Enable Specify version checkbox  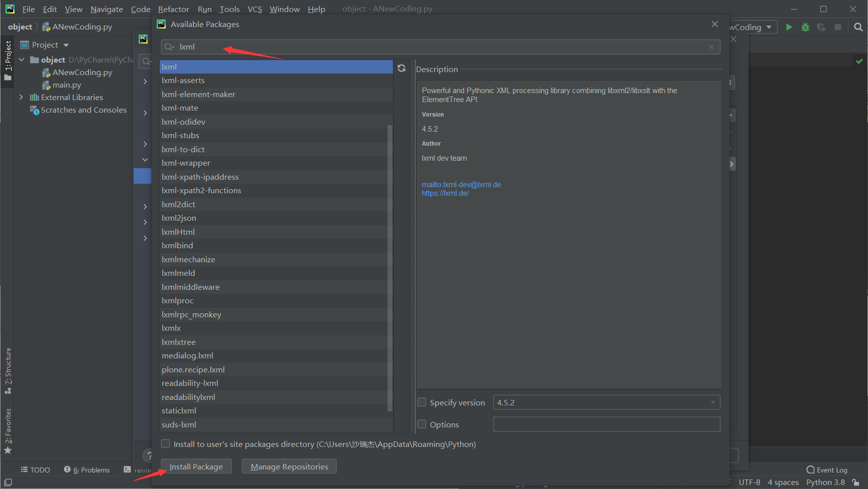[422, 402]
